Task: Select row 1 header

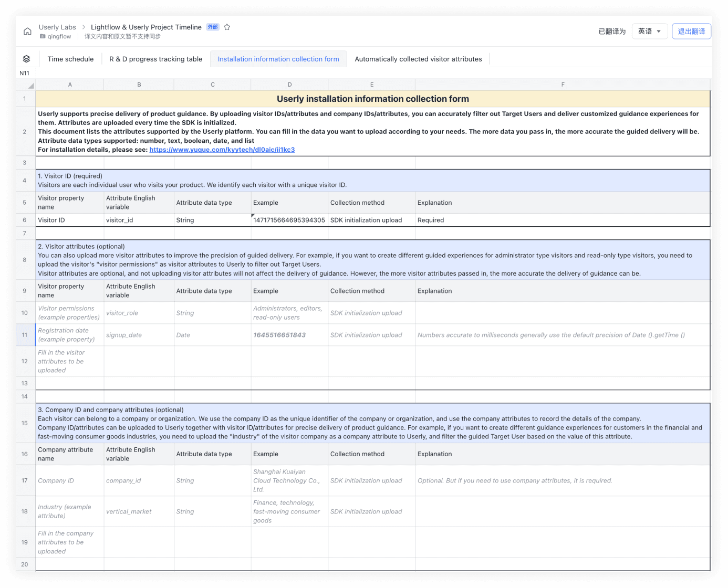Action: pos(25,99)
